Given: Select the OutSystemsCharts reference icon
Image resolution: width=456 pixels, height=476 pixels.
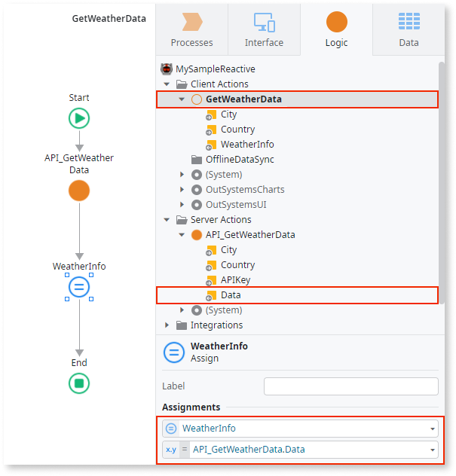Looking at the screenshot, I should point(197,190).
